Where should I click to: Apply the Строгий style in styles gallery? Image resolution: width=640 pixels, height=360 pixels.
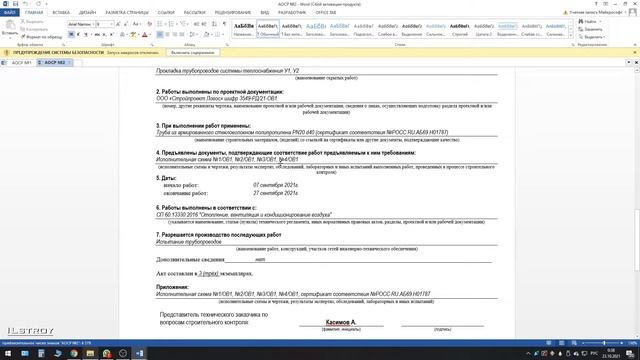click(x=460, y=29)
